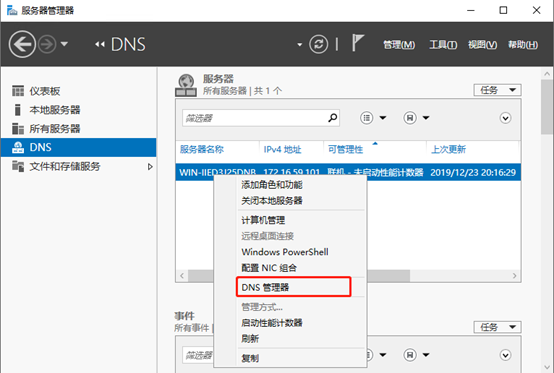Open navigation history dropdown beside forward arrow

64,44
